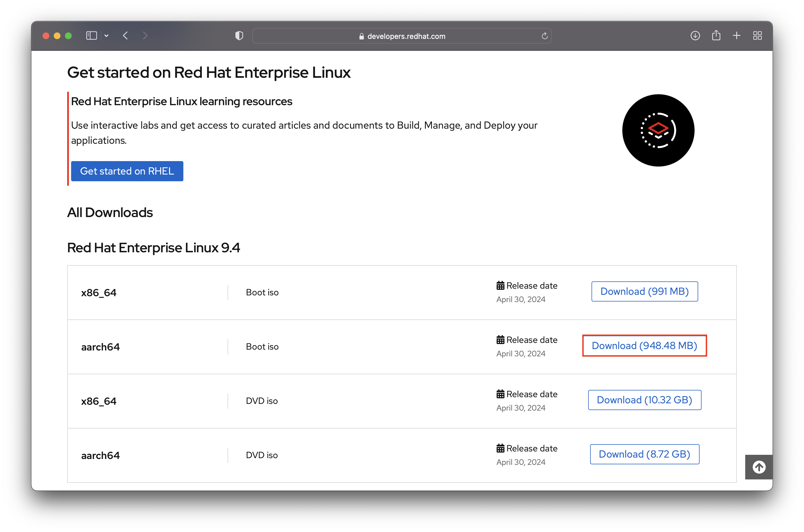Open a new tab with plus icon
The image size is (804, 532).
(x=737, y=36)
